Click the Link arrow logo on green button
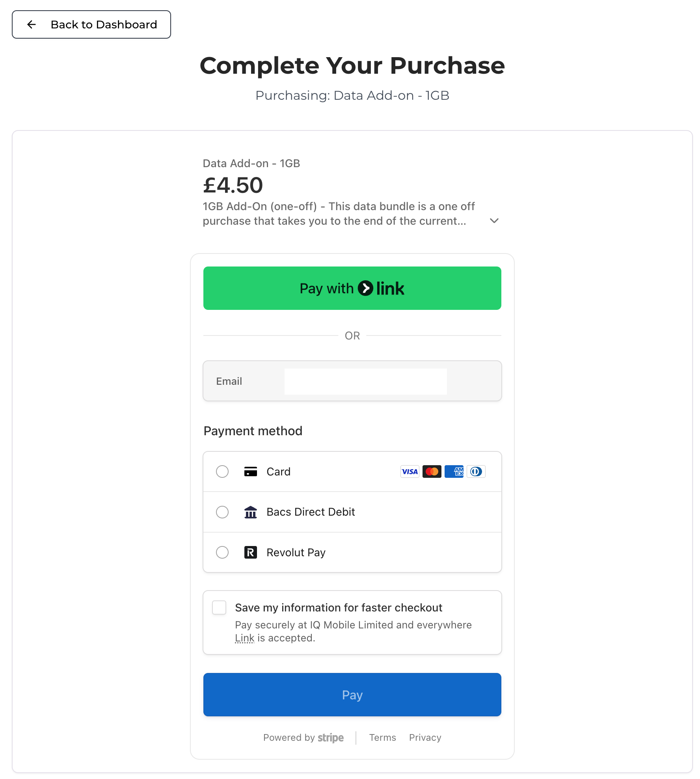Viewport: 700px width, 779px height. pyautogui.click(x=365, y=288)
